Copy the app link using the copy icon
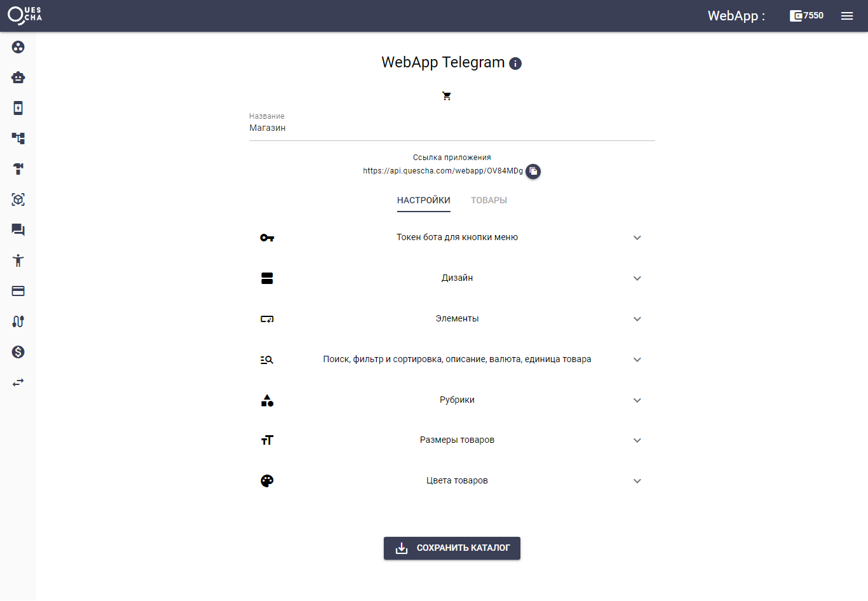Image resolution: width=868 pixels, height=601 pixels. (533, 171)
